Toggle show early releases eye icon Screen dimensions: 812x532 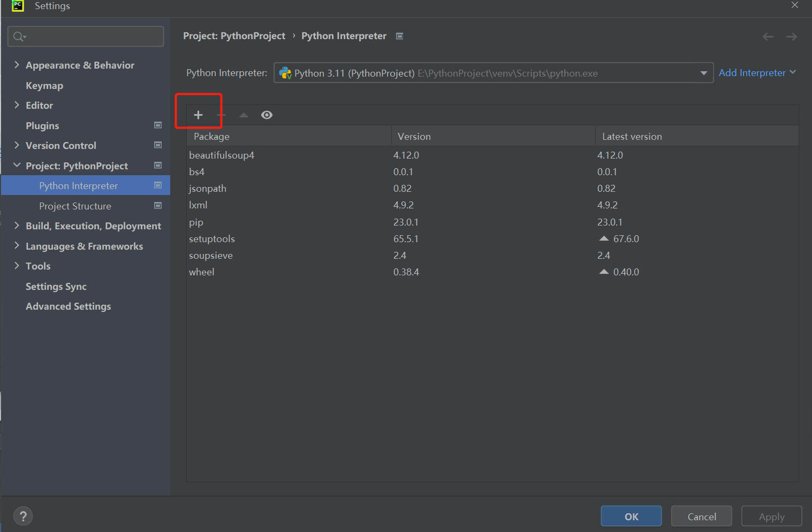pos(267,115)
